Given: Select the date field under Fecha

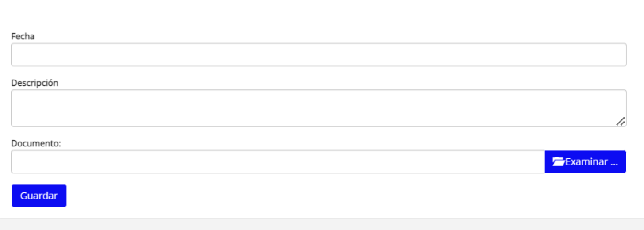Looking at the screenshot, I should [318, 55].
